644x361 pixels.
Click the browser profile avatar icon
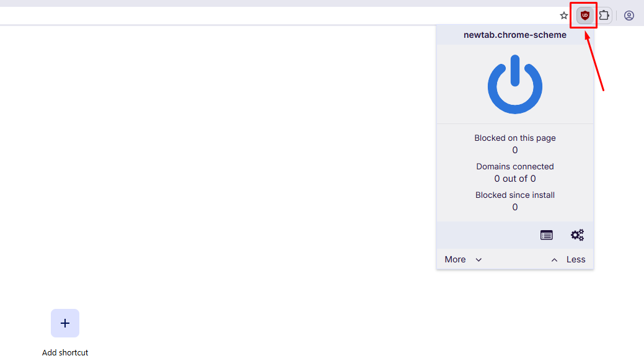(x=629, y=15)
